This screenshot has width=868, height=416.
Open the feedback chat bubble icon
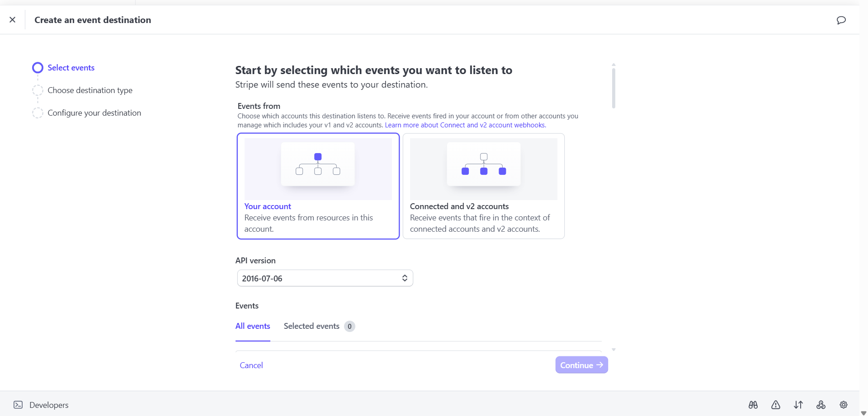pos(841,20)
